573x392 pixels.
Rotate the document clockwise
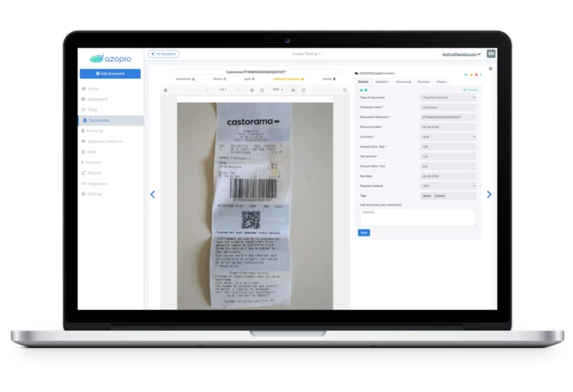(303, 90)
